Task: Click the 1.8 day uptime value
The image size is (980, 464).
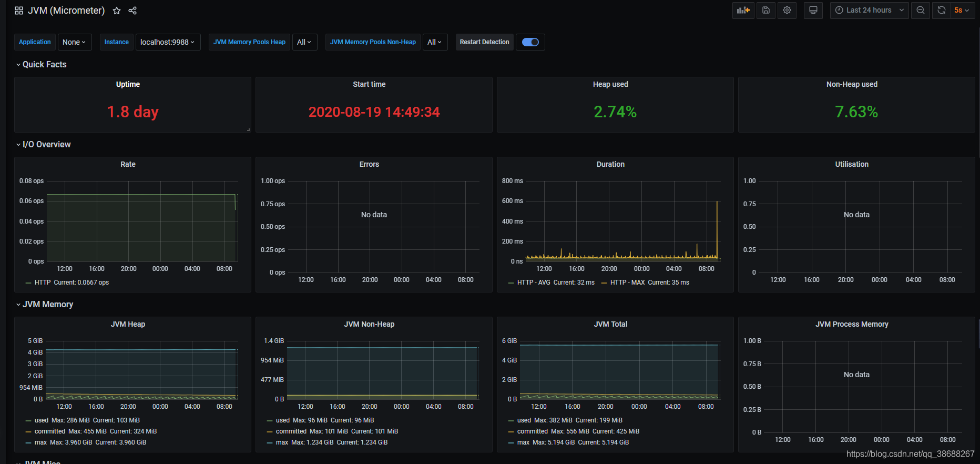Action: 132,112
